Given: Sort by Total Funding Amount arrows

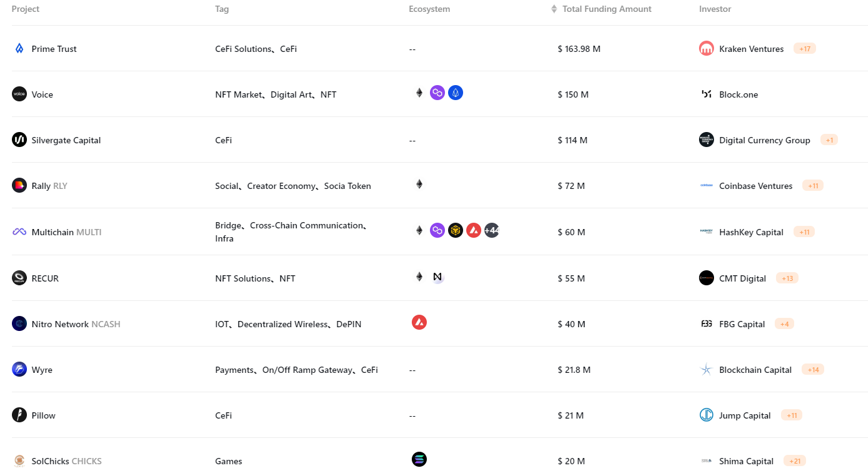Looking at the screenshot, I should click(554, 9).
